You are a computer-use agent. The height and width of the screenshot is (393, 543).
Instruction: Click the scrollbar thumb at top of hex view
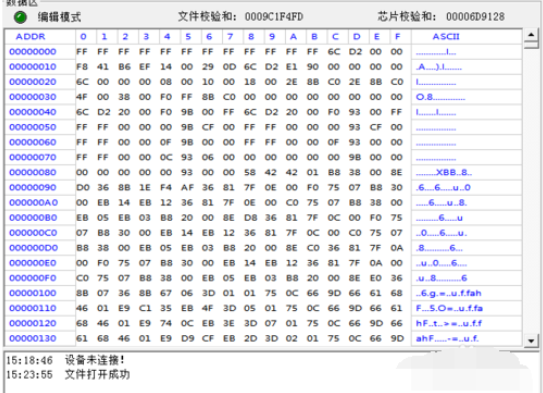[x=531, y=44]
